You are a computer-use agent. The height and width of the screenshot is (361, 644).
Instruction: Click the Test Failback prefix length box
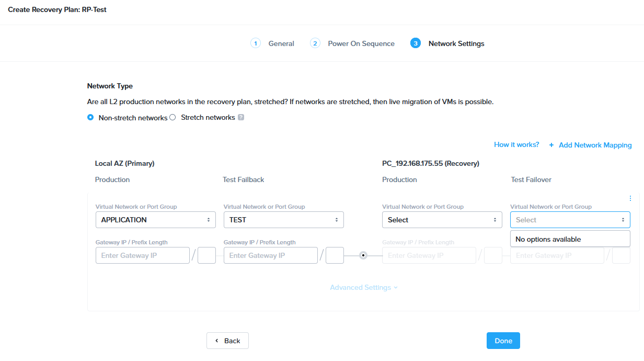(335, 255)
